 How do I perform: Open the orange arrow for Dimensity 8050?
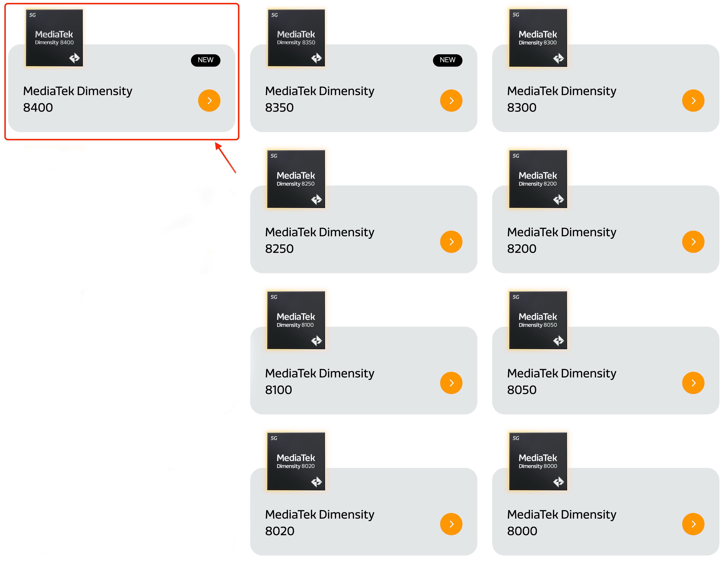tap(693, 383)
